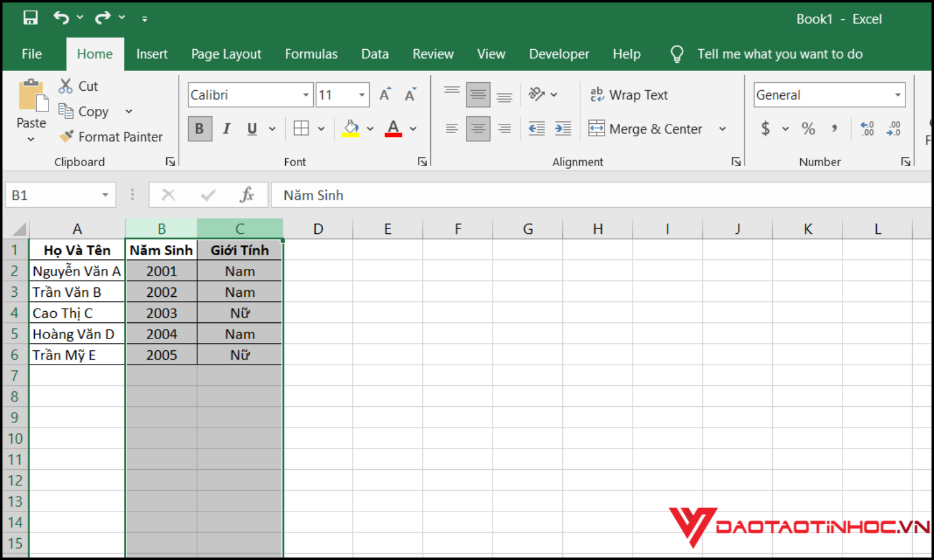This screenshot has width=934, height=560.
Task: Toggle italic formatting
Action: 226,128
